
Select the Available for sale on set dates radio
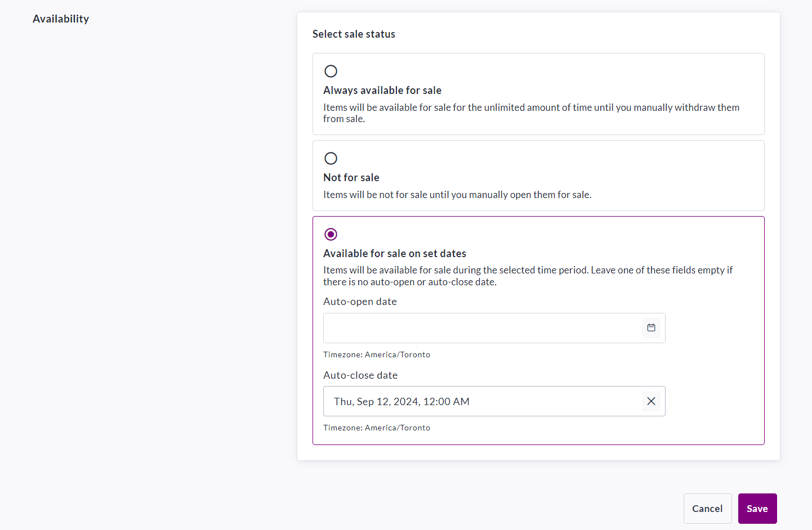(331, 234)
